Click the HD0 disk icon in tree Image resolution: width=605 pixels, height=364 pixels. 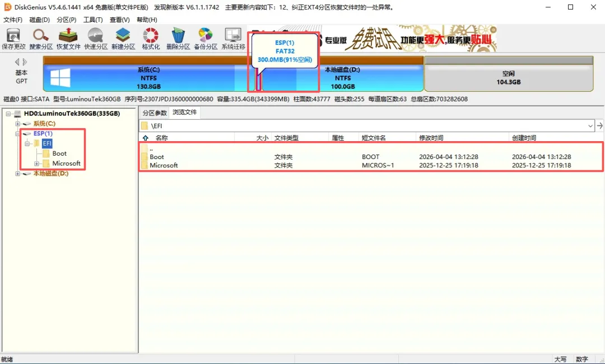tap(17, 114)
